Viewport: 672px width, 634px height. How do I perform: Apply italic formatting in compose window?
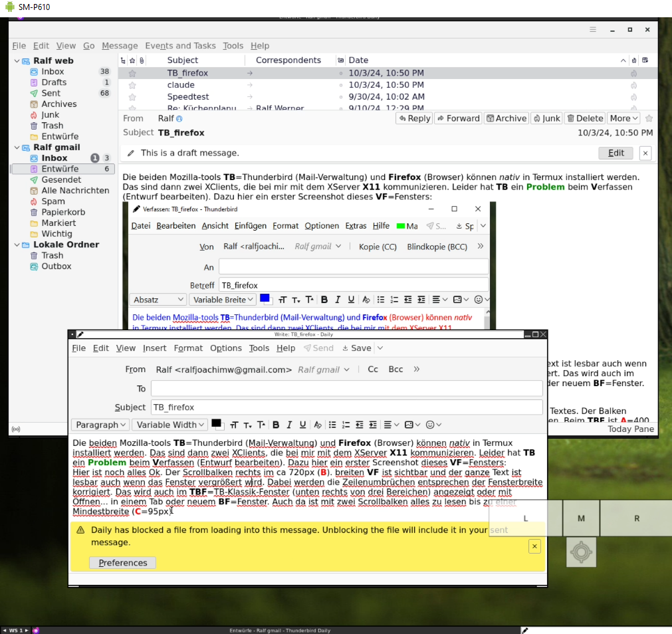(289, 425)
